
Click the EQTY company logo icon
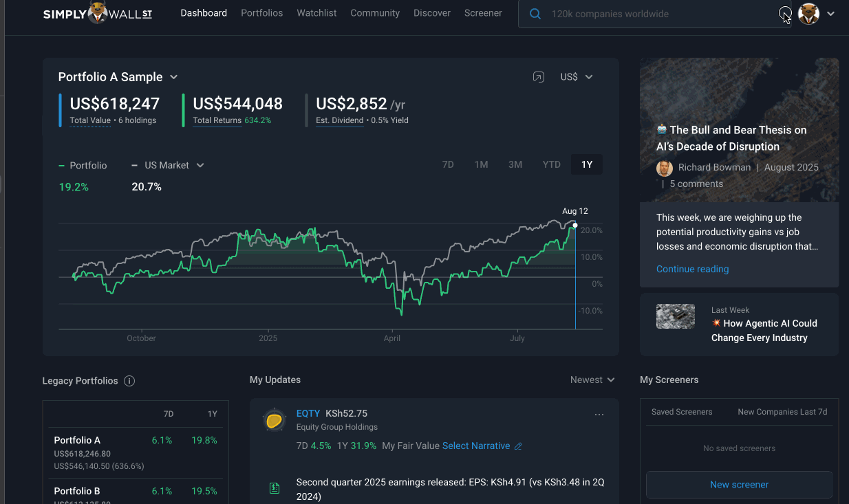[274, 419]
